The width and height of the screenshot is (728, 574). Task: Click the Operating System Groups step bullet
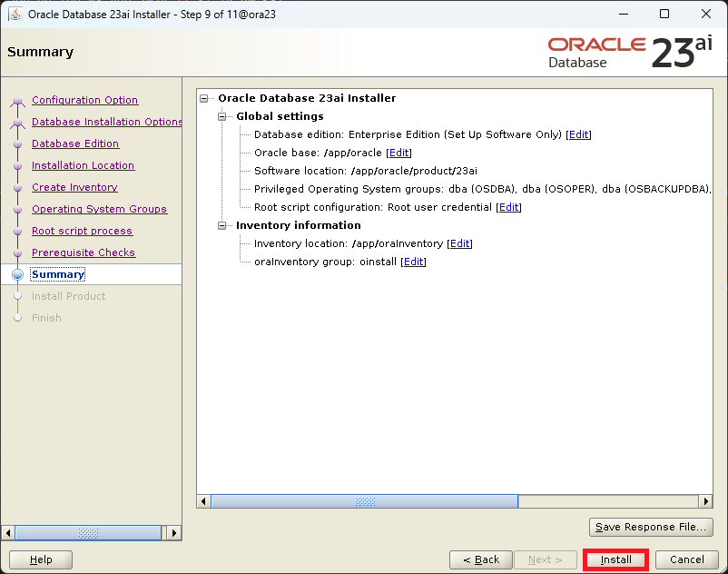[17, 210]
